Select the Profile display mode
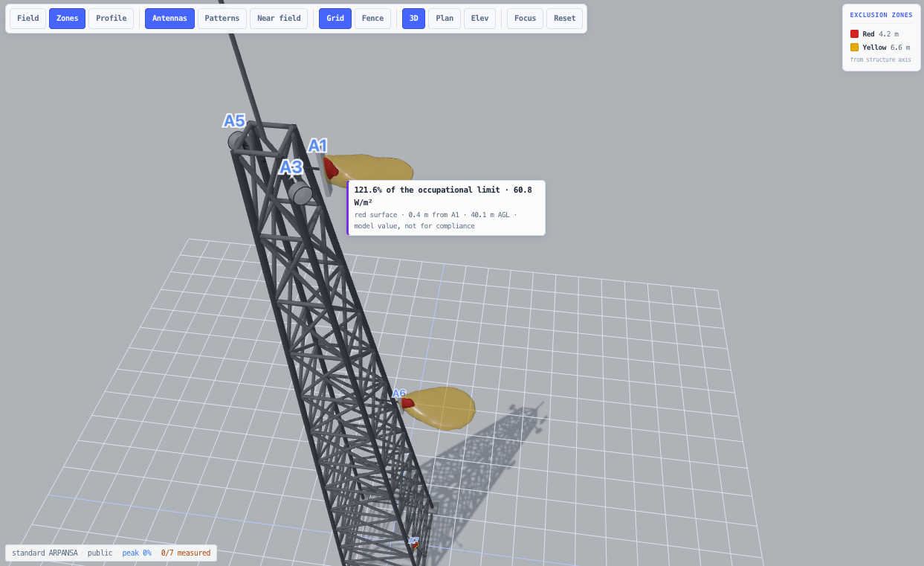Viewport: 924px width, 566px height. [112, 19]
